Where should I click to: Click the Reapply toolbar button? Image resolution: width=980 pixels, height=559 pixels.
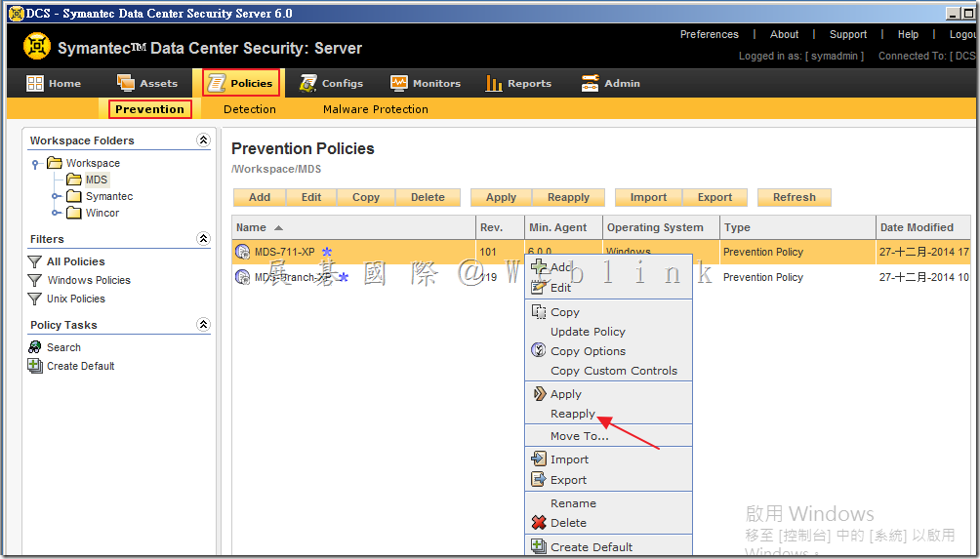(x=568, y=197)
